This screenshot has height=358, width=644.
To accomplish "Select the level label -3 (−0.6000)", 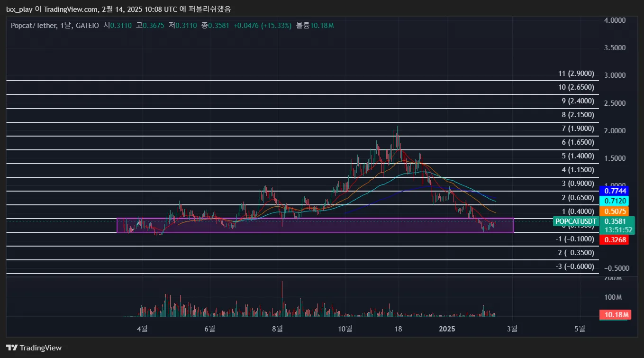I will pos(575,266).
